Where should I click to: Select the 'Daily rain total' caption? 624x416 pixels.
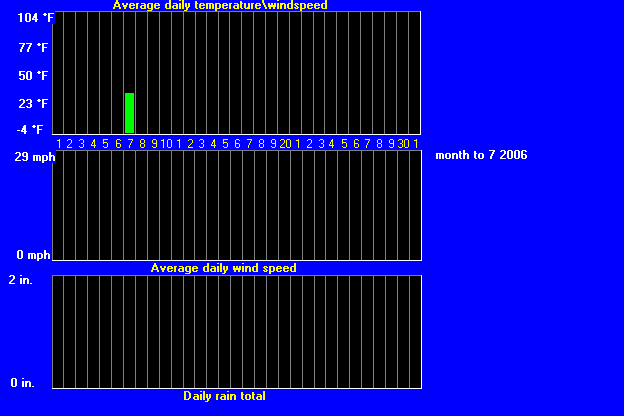coord(224,396)
